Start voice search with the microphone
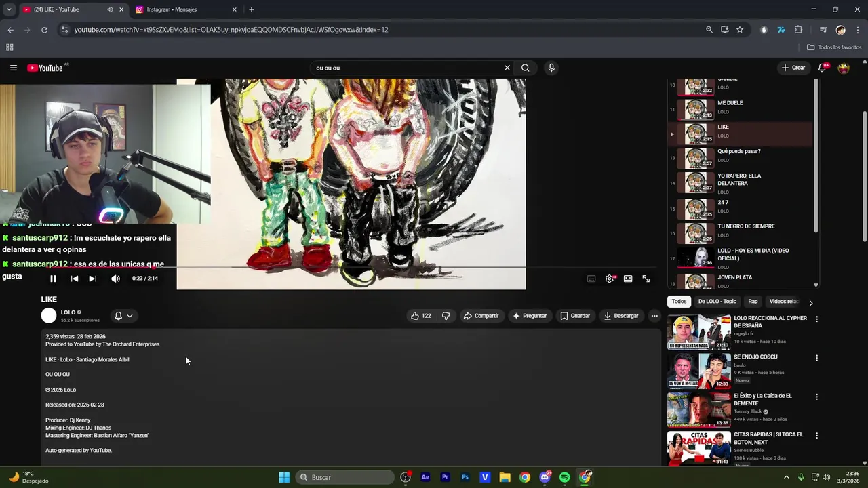The width and height of the screenshot is (868, 488). pos(551,68)
